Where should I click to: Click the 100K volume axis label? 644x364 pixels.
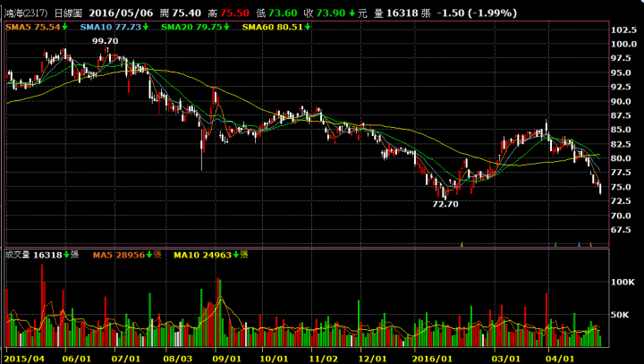click(623, 283)
